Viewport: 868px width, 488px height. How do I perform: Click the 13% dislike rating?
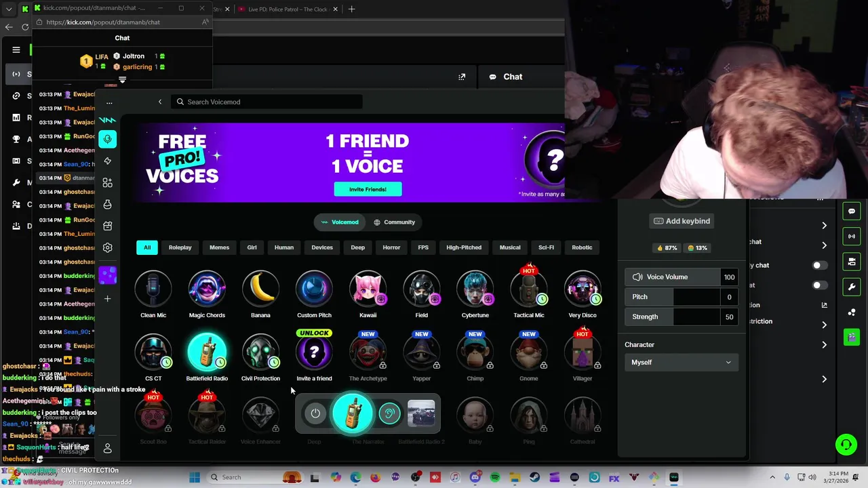697,248
